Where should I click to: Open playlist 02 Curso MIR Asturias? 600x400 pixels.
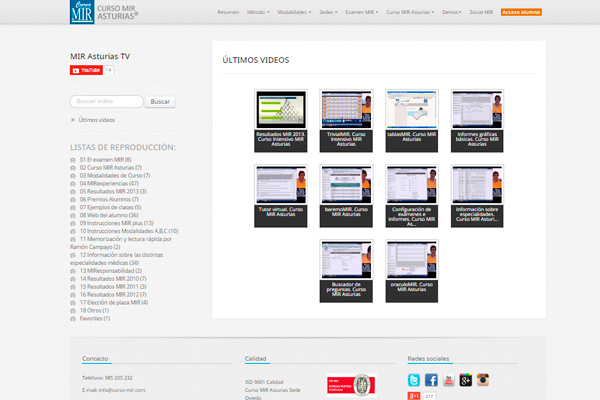tap(111, 168)
